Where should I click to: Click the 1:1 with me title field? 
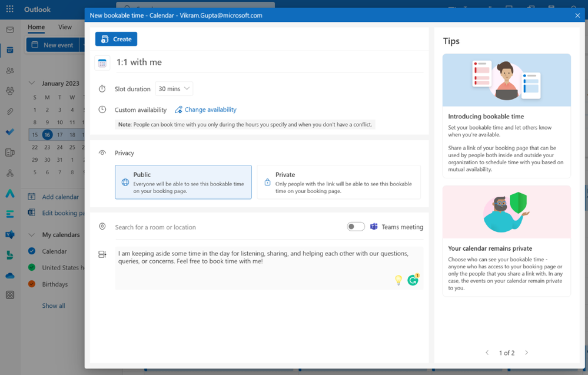point(270,62)
